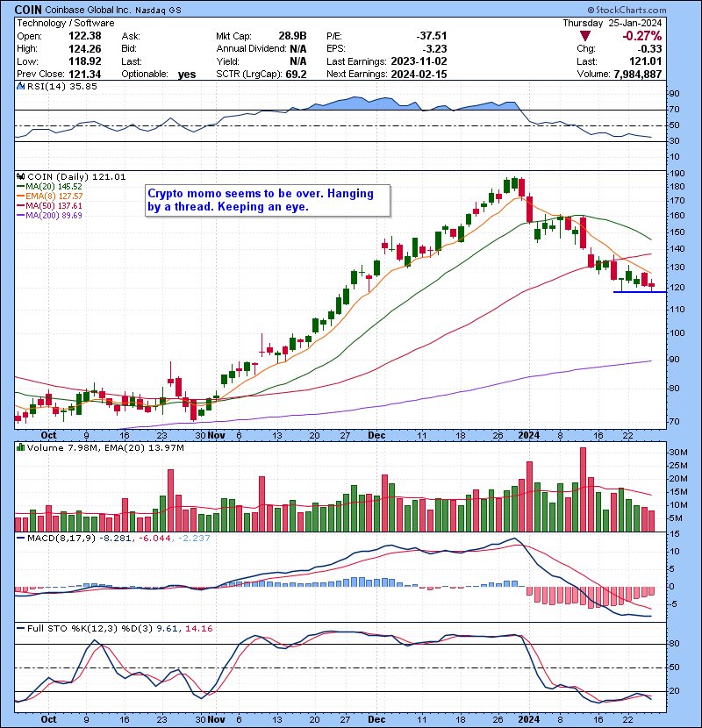Click the blue horizontal support line near 118
Viewport: 702px width, 728px height.
[640, 292]
